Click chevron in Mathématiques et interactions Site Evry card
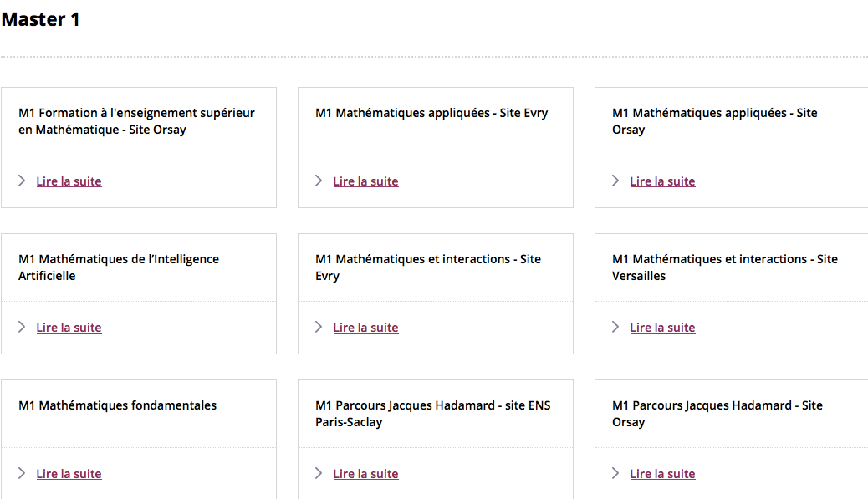The height and width of the screenshot is (499, 868). click(x=319, y=327)
